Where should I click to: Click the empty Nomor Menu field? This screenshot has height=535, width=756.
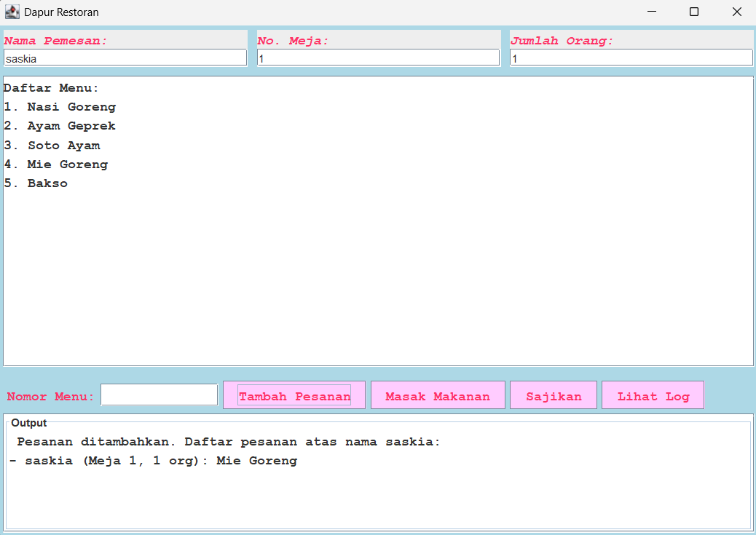[x=159, y=395]
